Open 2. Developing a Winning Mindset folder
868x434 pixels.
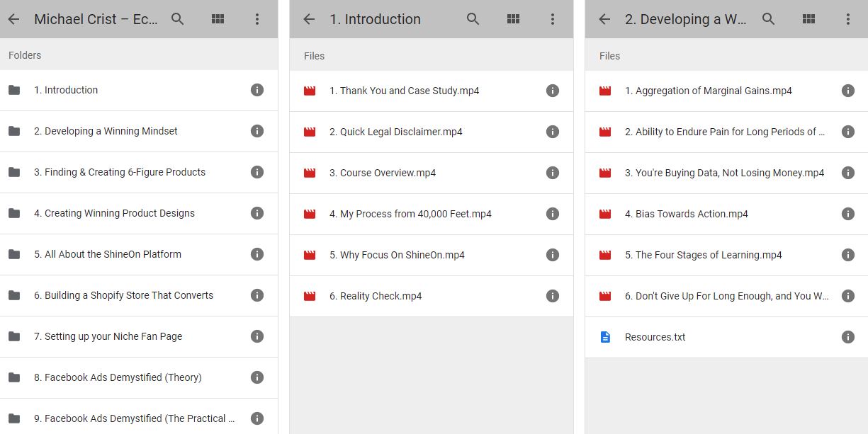tap(139, 131)
